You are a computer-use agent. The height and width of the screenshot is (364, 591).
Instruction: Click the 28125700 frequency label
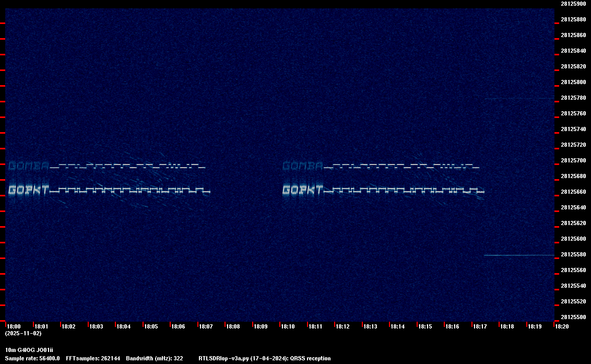pos(573,160)
